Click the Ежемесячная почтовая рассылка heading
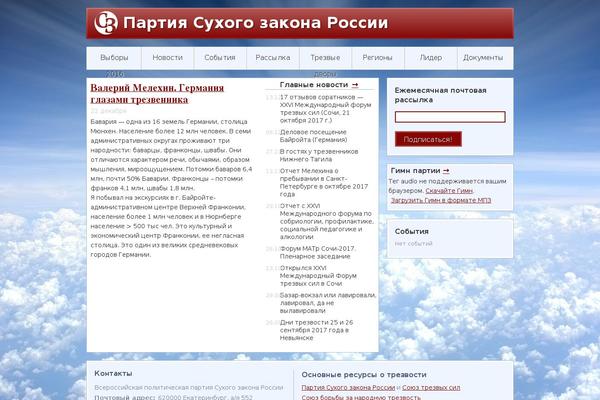This screenshot has height=400, width=600. 440,95
